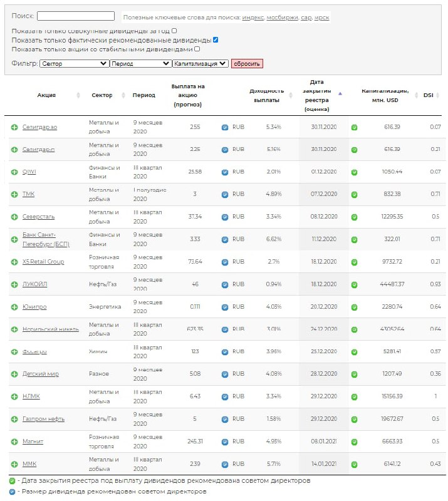Open the Селигдар ао stock link
This screenshot has height=501, width=448.
(x=39, y=127)
